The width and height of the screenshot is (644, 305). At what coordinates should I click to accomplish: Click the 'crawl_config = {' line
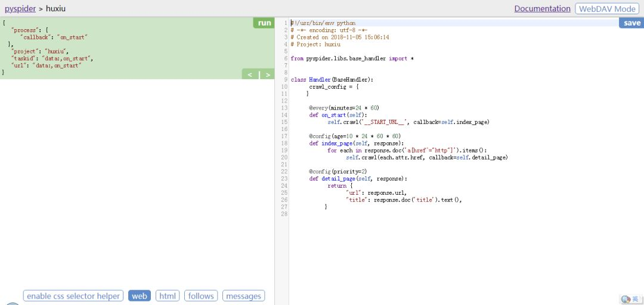tap(335, 86)
